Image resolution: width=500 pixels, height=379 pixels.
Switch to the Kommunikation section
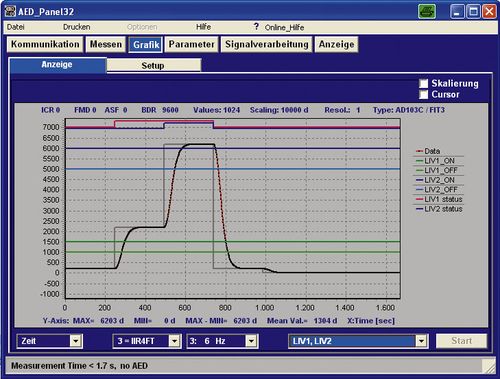click(45, 44)
